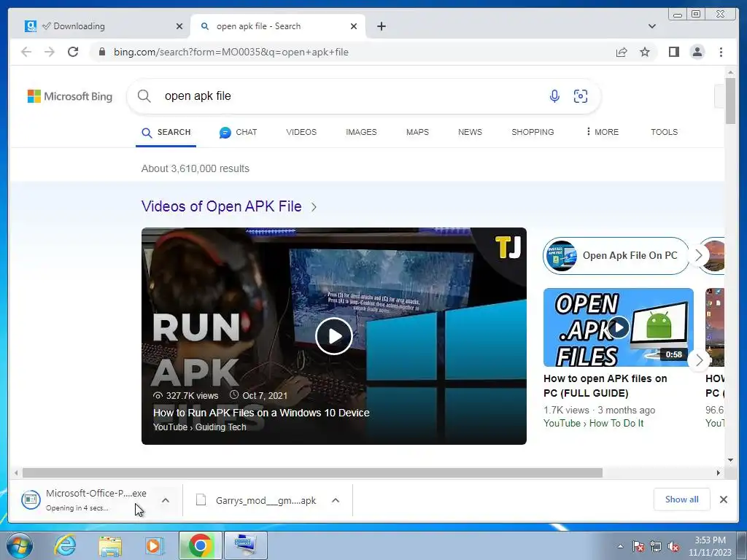Open Microsoft-Office exe download options
Screen dimensions: 747x560
click(166, 500)
